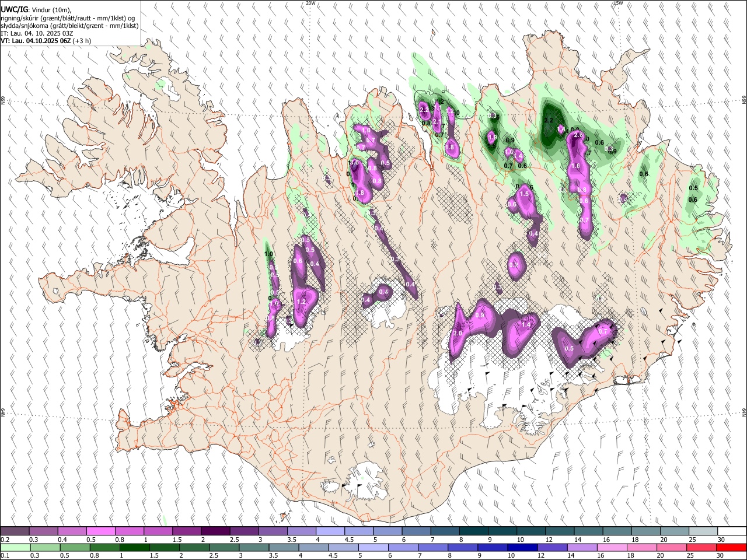Click the 1.2 value on the western pink area
747x560 pixels.
pyautogui.click(x=302, y=302)
